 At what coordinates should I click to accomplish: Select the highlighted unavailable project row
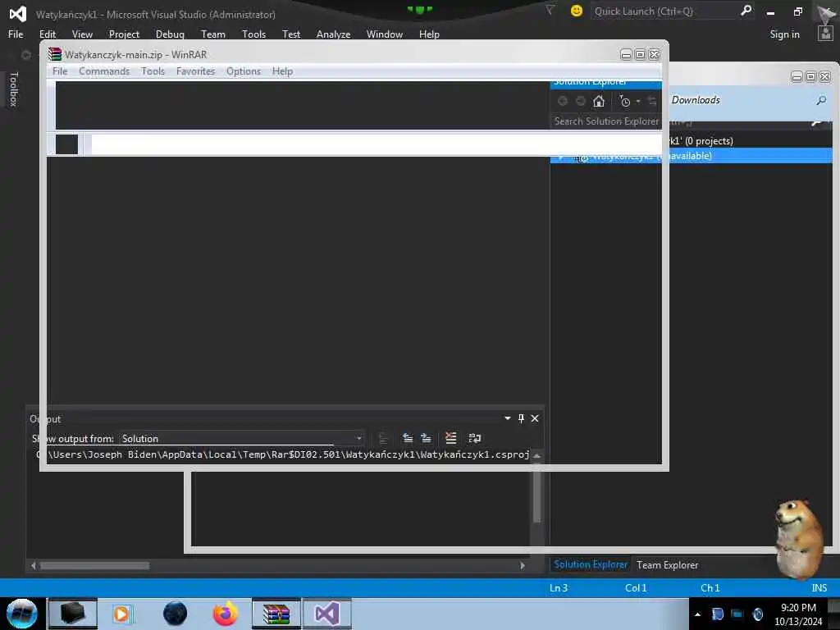[691, 156]
